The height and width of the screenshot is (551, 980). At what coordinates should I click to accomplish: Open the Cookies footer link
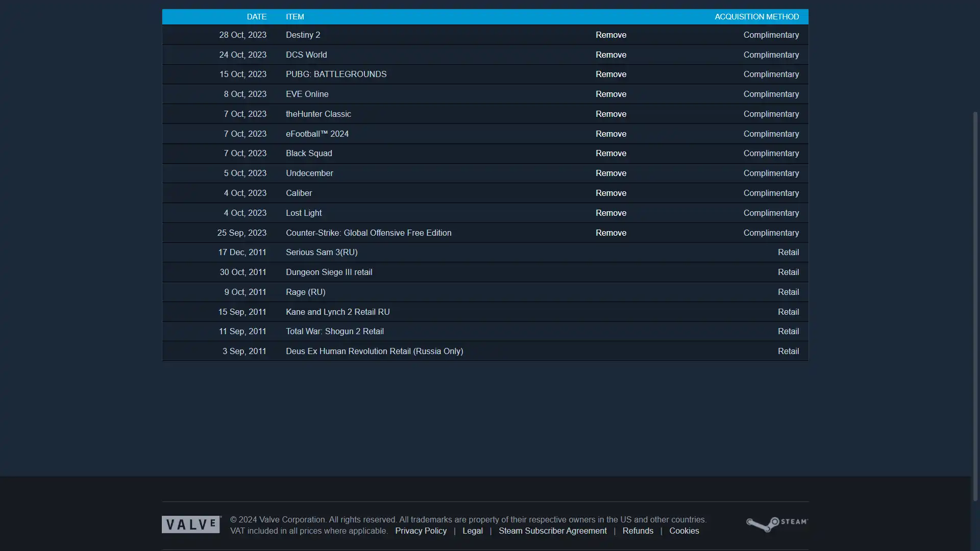point(684,531)
